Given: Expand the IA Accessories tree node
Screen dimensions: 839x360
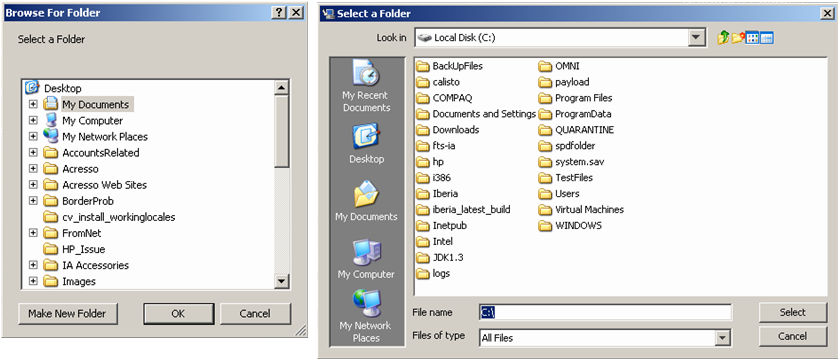Looking at the screenshot, I should 33,265.
